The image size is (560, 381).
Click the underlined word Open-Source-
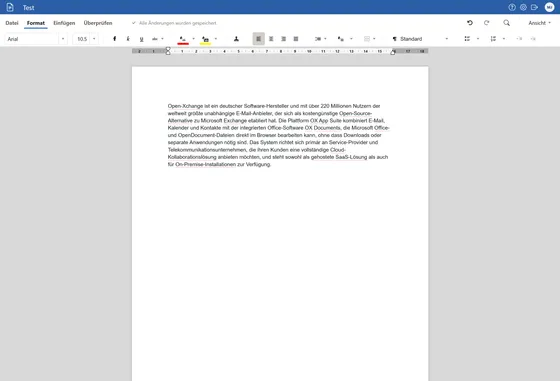pyautogui.click(x=355, y=113)
